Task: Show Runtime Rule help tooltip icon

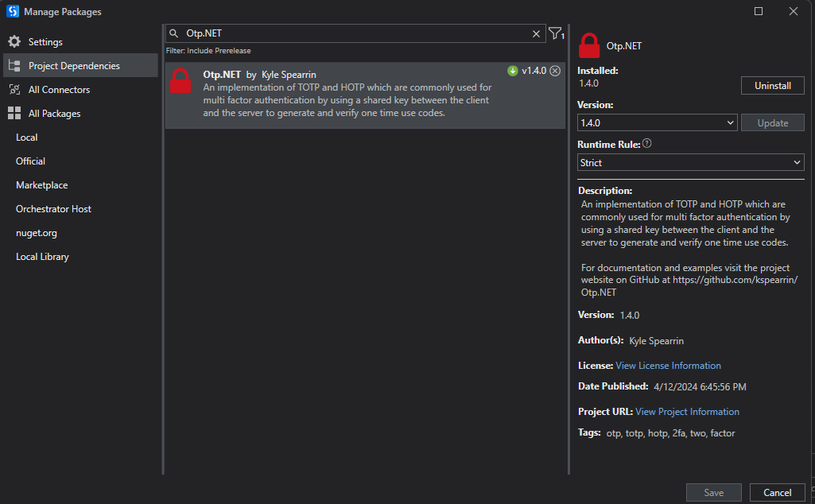Action: [646, 143]
